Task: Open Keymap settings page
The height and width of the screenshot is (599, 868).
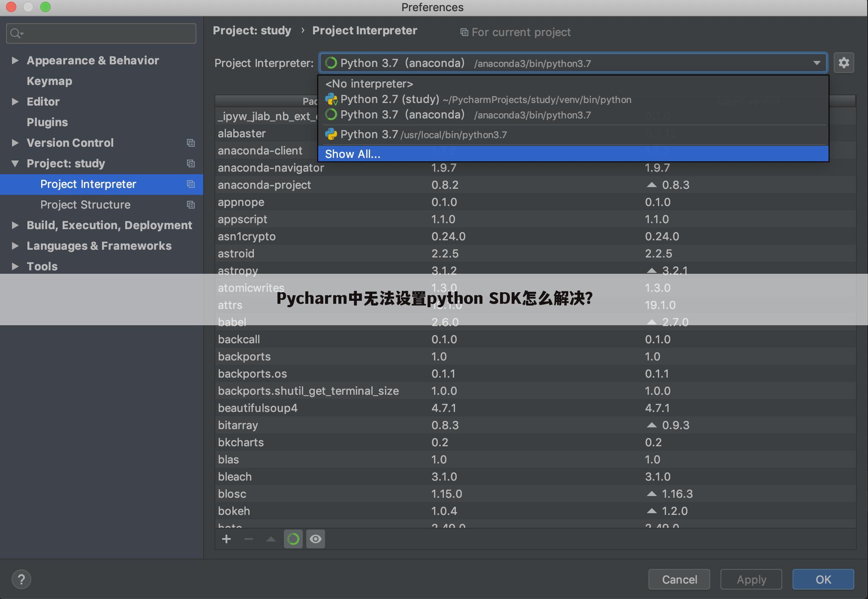Action: point(49,81)
